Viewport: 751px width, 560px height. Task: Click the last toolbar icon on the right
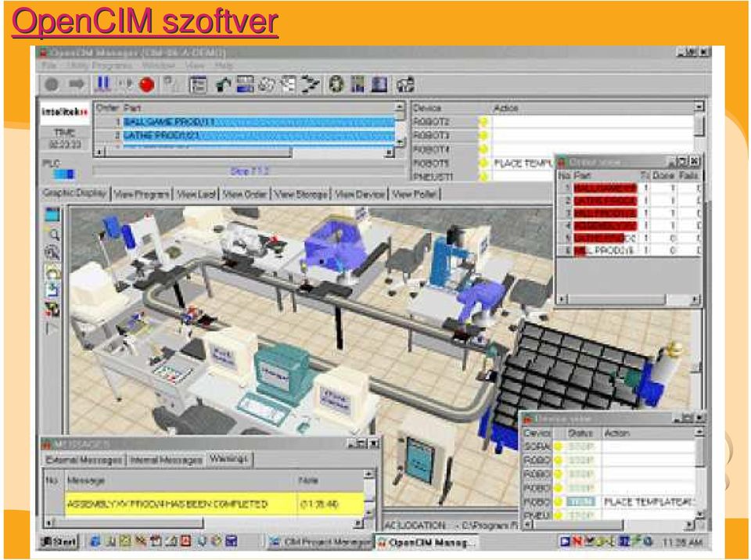click(405, 84)
